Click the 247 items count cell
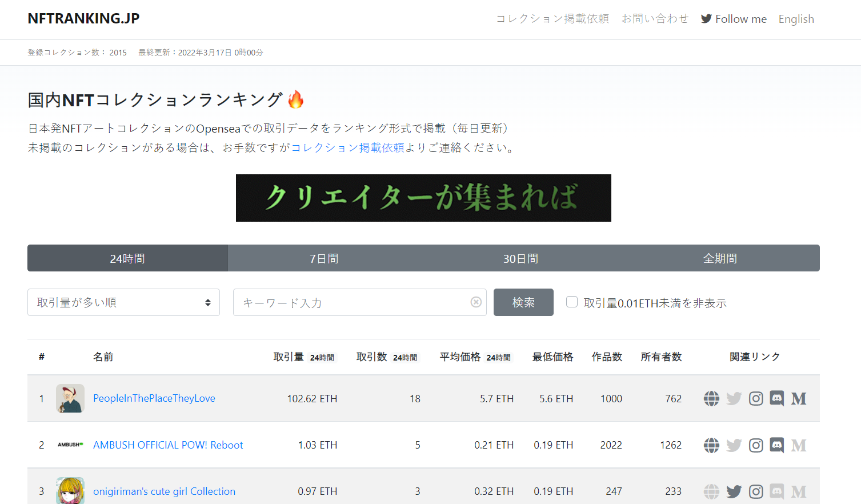Image resolution: width=861 pixels, height=504 pixels. point(614,491)
